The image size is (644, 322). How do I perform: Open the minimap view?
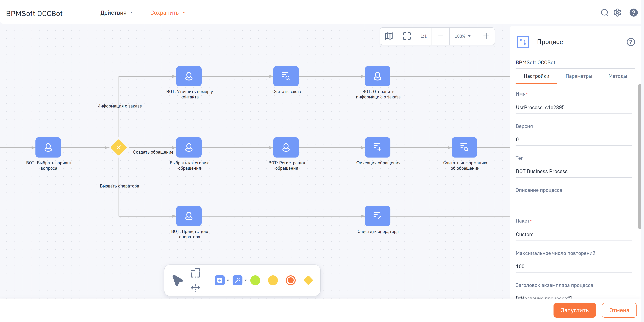tap(389, 36)
